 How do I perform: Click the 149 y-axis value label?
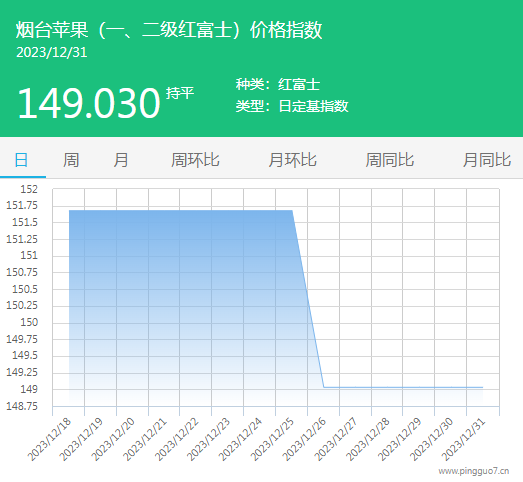click(29, 389)
